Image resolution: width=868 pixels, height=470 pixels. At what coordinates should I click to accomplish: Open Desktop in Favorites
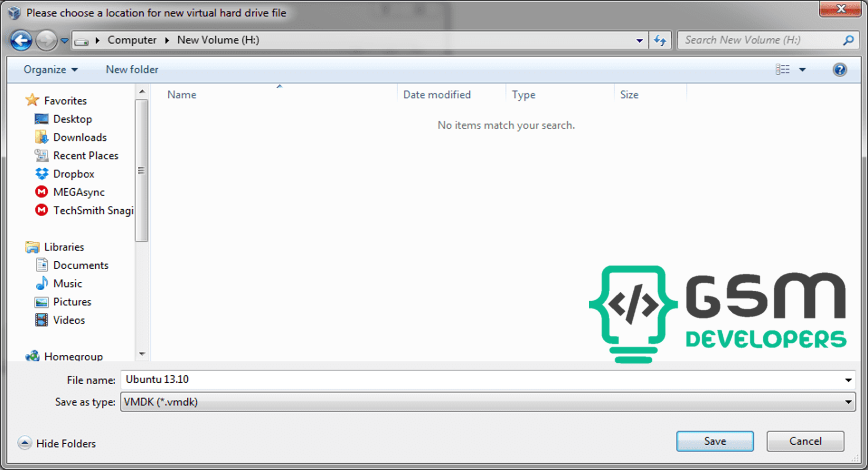pyautogui.click(x=73, y=119)
